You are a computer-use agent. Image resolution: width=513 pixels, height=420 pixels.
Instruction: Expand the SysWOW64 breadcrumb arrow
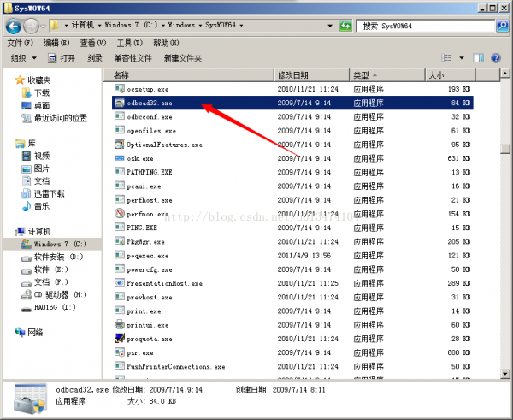click(x=241, y=25)
